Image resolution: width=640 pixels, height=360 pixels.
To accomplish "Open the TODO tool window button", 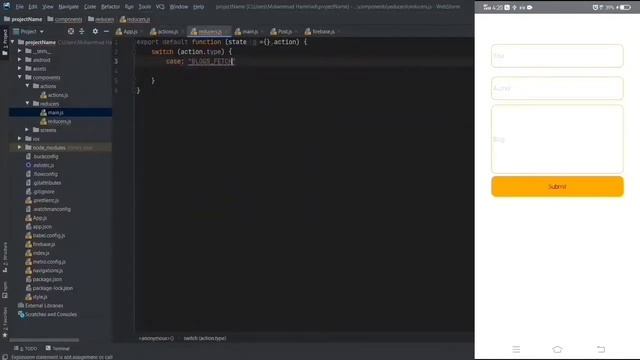I will [x=26, y=348].
